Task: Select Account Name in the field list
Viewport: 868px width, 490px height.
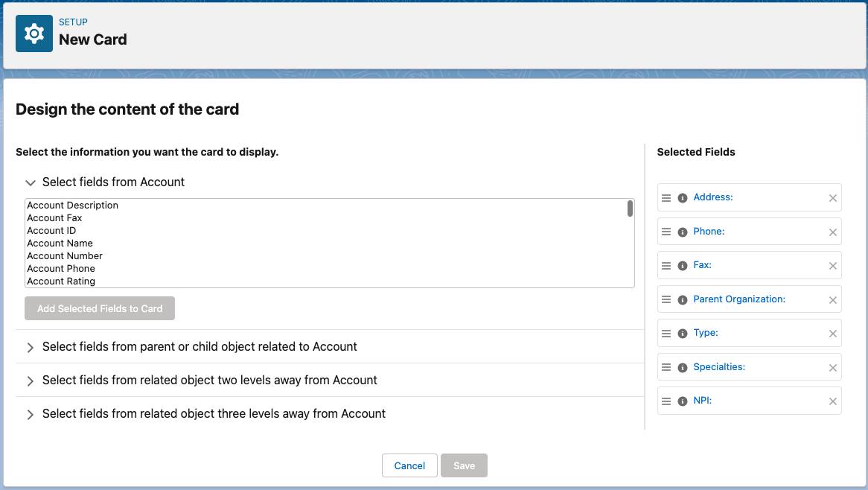Action: [60, 243]
